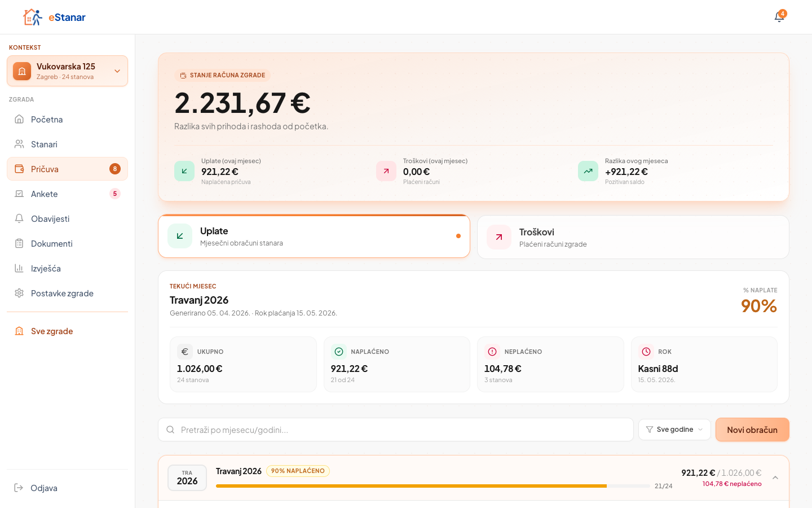Click the Uplate tab arrow icon
Image resolution: width=812 pixels, height=508 pixels.
pos(180,236)
